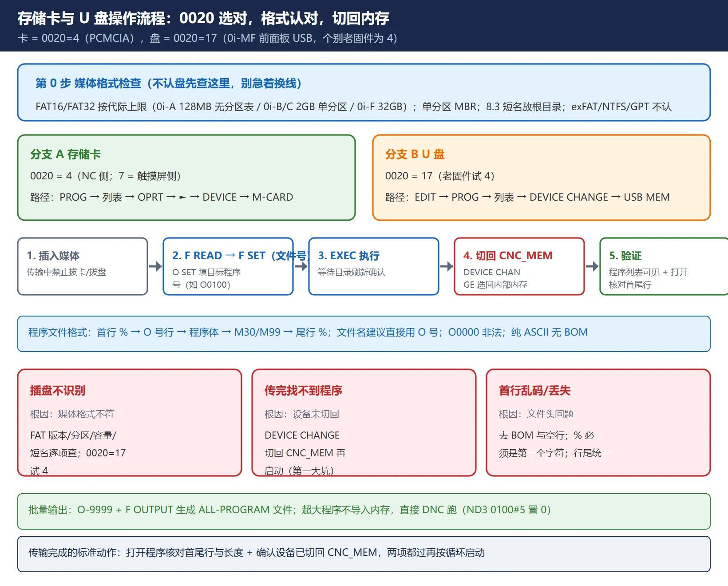Select the subtitle line mentioning PCMCIA
The image size is (728, 586).
coord(207,38)
